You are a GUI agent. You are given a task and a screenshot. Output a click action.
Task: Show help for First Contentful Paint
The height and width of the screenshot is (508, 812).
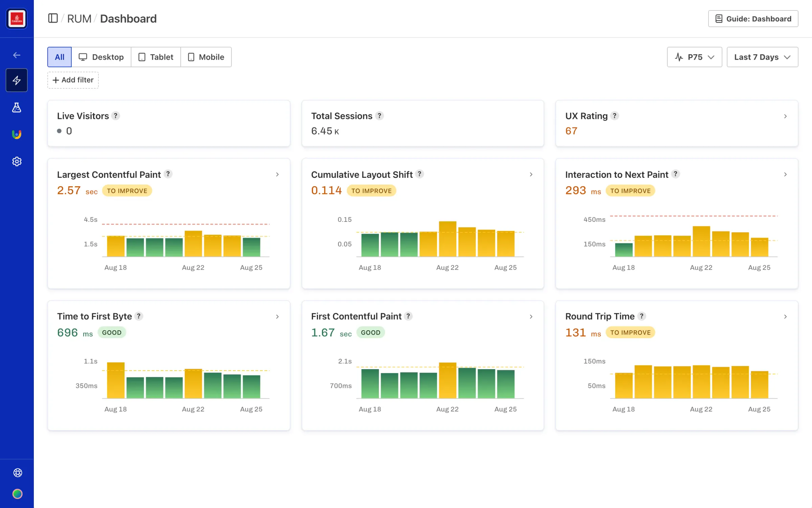408,316
